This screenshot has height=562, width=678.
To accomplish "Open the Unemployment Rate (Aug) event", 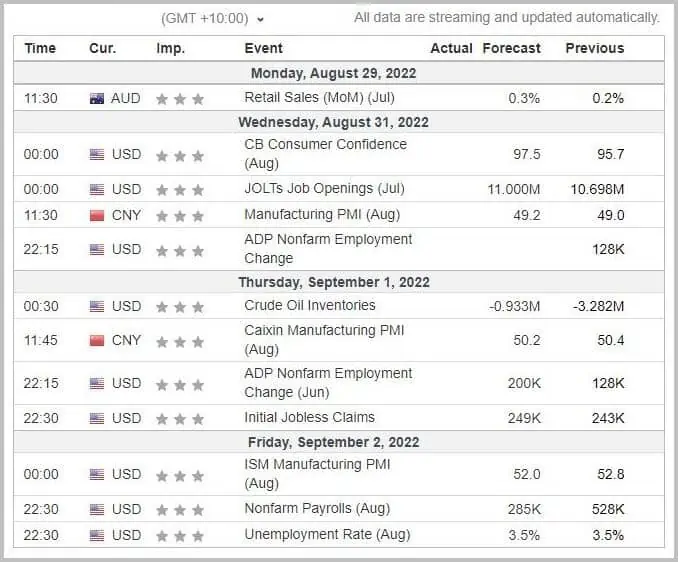I will tap(327, 534).
